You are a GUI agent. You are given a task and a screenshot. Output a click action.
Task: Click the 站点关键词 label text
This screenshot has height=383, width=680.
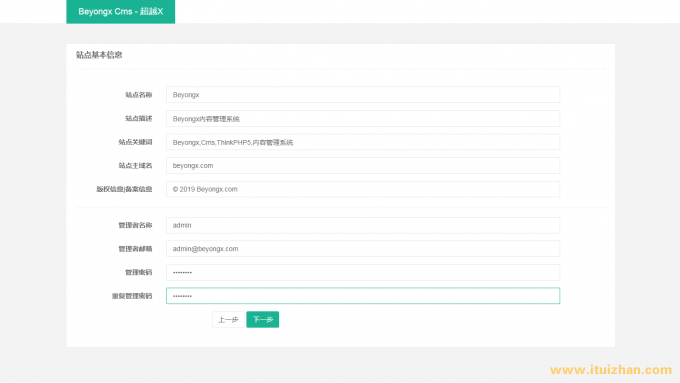click(135, 142)
